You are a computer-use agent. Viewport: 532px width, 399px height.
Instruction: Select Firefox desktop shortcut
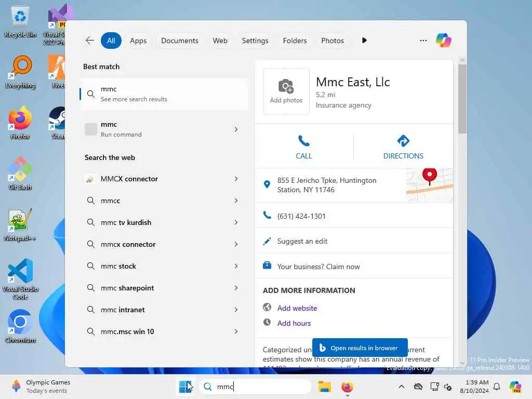point(20,123)
